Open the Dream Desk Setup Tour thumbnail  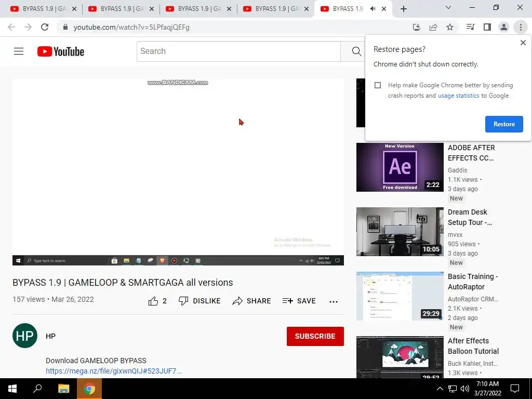click(x=400, y=232)
